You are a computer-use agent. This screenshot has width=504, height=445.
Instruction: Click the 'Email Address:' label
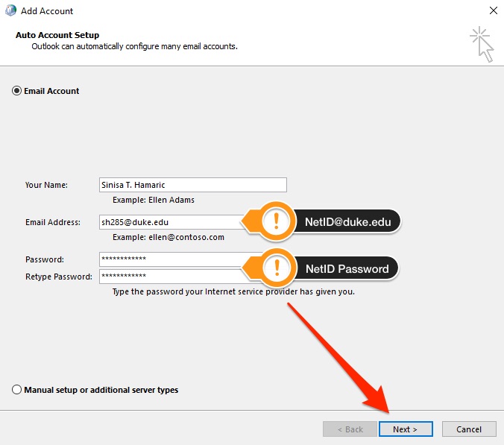(53, 222)
